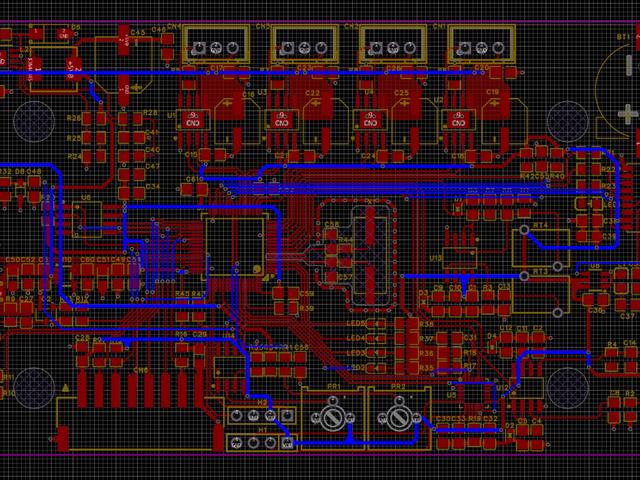This screenshot has height=480, width=640.
Task: Select the U3 regulator GND tab pad
Action: coord(281,120)
